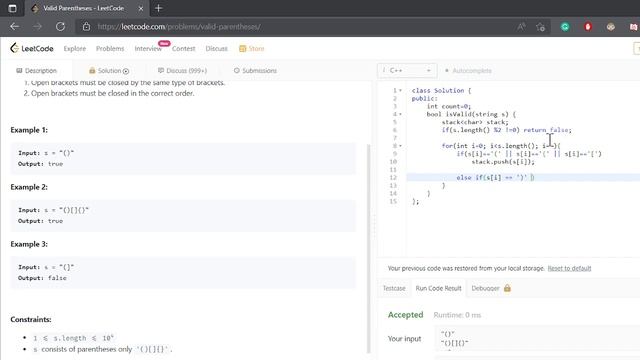
Task: Click line number 15 in the gutter
Action: coord(393,201)
